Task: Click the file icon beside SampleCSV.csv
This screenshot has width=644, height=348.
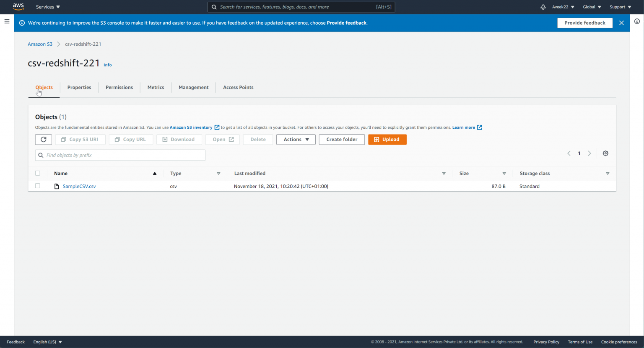Action: [57, 186]
